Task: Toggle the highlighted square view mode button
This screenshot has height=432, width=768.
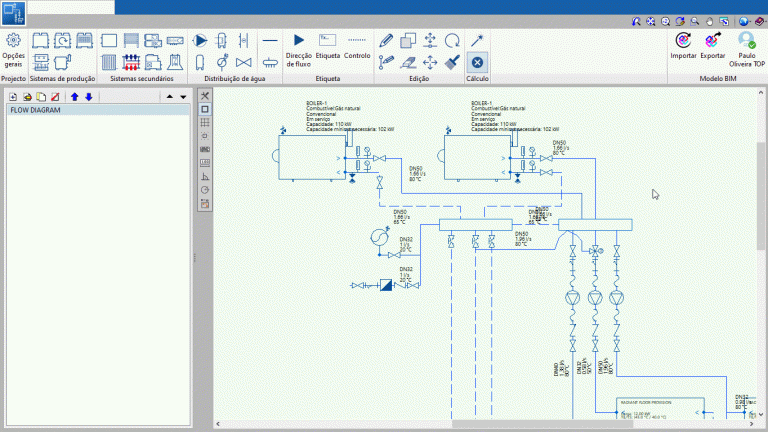Action: coord(205,109)
